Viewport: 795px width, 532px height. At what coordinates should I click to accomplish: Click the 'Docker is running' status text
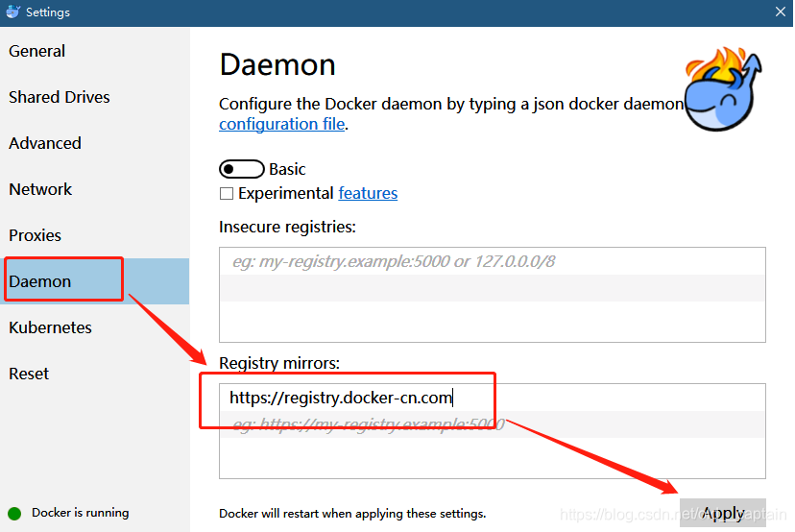80,513
